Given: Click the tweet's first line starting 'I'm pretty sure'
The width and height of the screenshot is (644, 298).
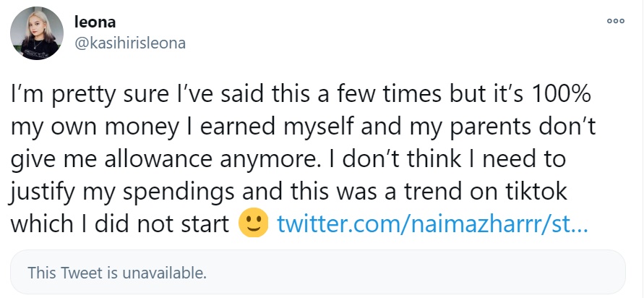Looking at the screenshot, I should point(300,95).
